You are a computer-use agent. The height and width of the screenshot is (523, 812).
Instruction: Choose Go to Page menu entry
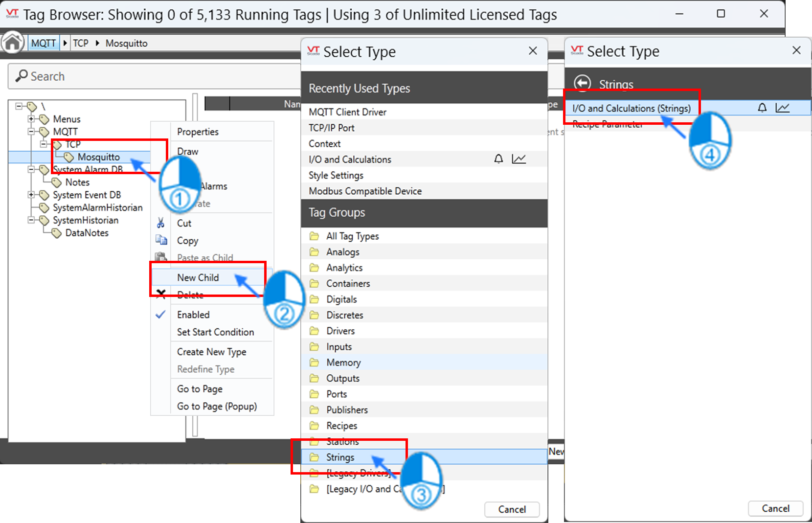(x=200, y=388)
